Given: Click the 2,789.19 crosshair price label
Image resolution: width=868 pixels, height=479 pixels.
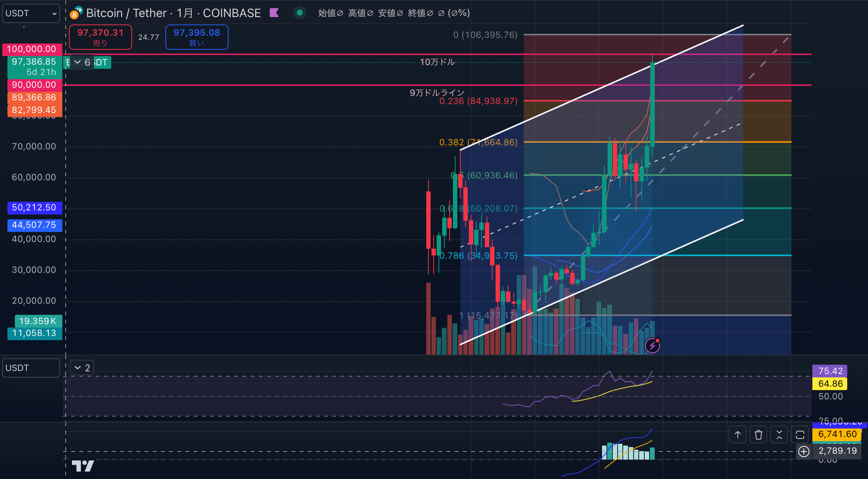Looking at the screenshot, I should click(x=837, y=451).
